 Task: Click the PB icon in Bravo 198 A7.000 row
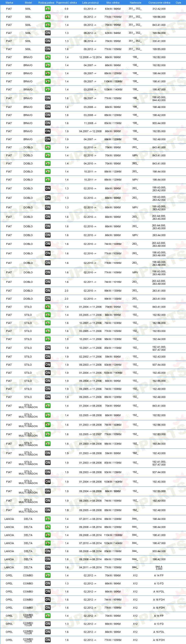pyautogui.click(x=48, y=89)
